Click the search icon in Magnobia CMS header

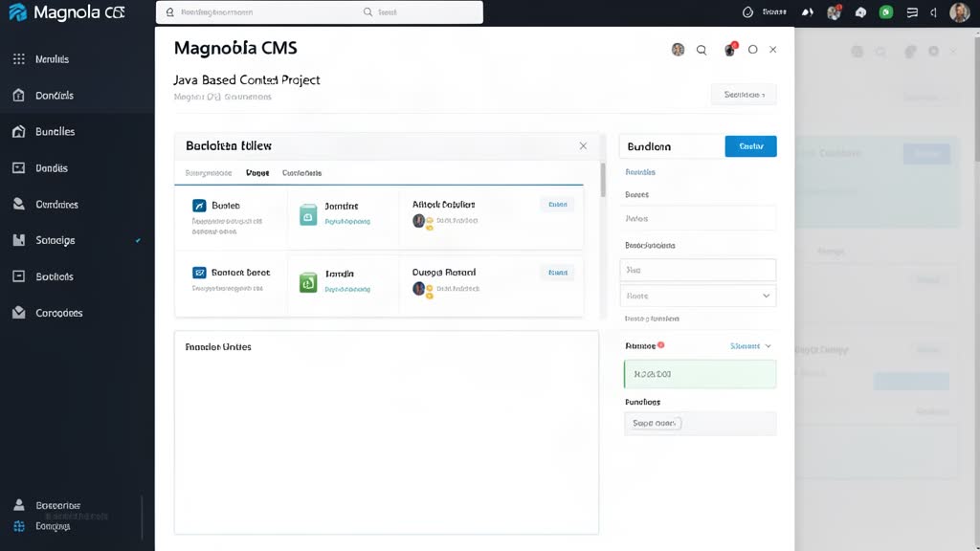(702, 50)
